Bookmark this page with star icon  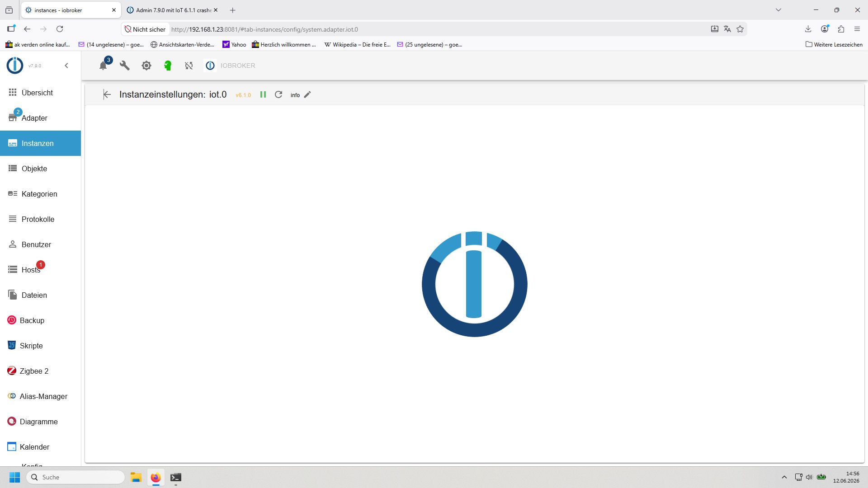click(740, 29)
